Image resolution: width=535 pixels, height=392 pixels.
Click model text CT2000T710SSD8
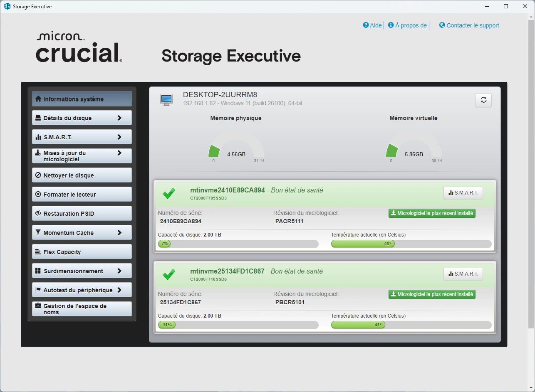(x=208, y=279)
